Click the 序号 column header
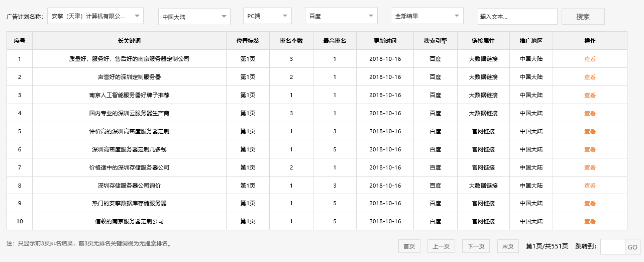This screenshot has width=644, height=262. tap(20, 41)
